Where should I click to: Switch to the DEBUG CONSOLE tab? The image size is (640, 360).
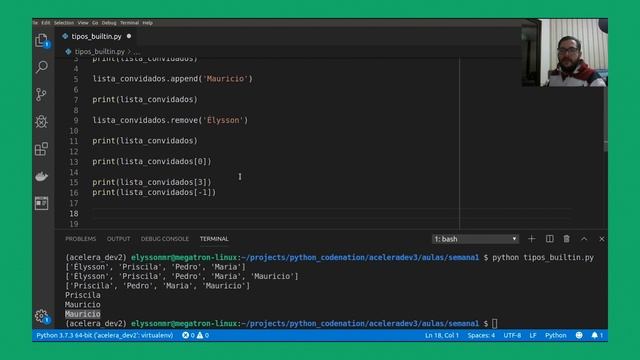click(x=164, y=239)
